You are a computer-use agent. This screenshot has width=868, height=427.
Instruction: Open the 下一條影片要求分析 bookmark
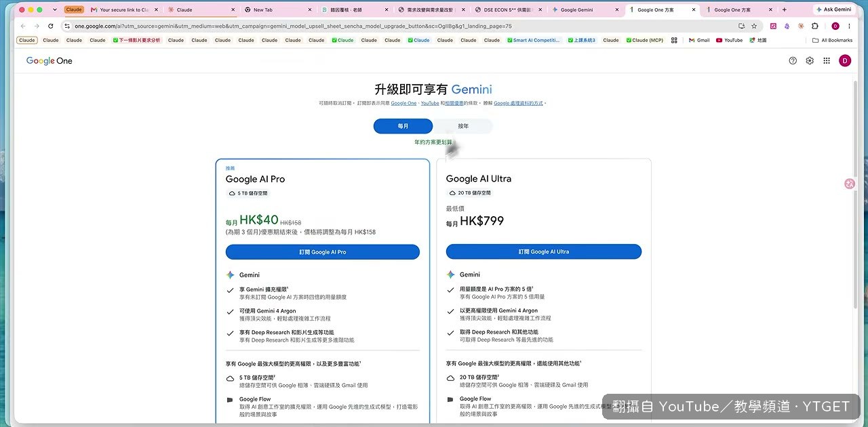point(136,40)
